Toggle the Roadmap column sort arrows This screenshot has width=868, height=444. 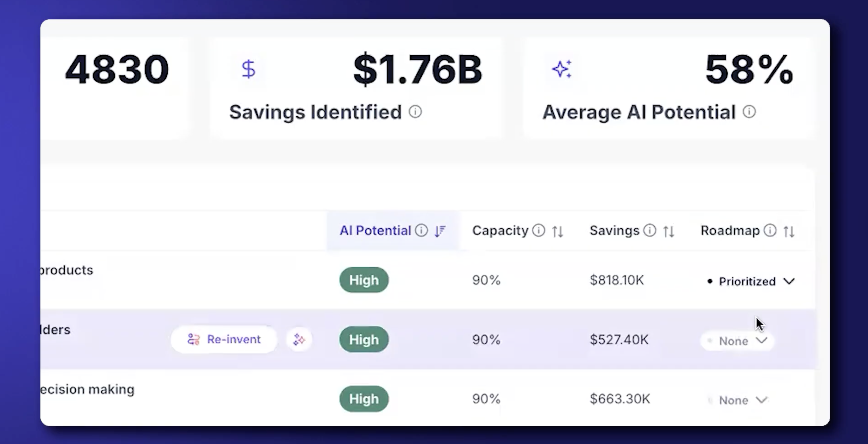pos(789,231)
